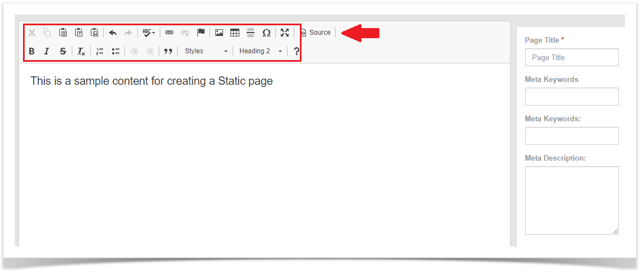
Task: Click the Meta Description: label
Action: 555,158
